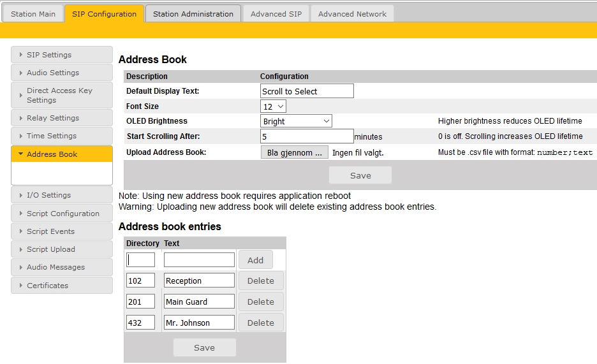Go to Advanced Network tab

pos(352,14)
